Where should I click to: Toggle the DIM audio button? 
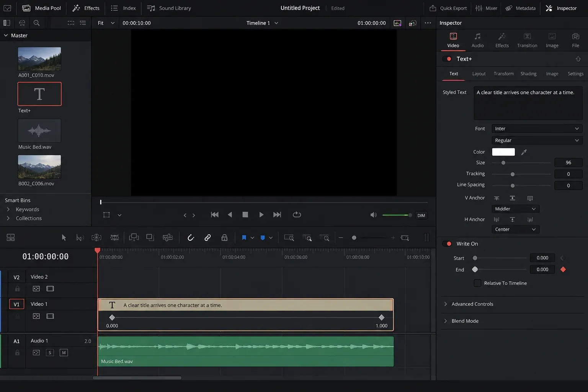pyautogui.click(x=421, y=216)
